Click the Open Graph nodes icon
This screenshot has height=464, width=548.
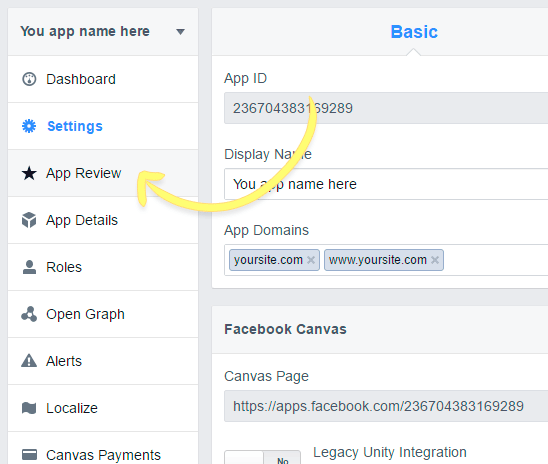click(29, 314)
